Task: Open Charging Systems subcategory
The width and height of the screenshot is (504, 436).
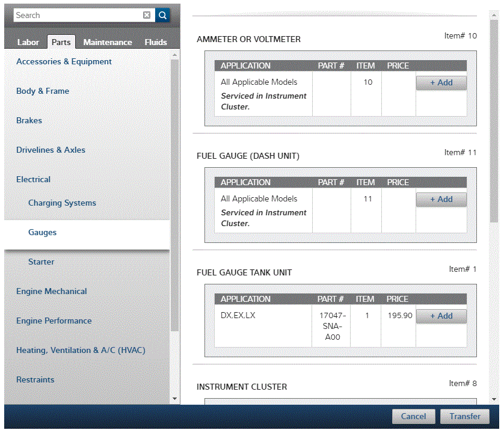Action: point(62,203)
